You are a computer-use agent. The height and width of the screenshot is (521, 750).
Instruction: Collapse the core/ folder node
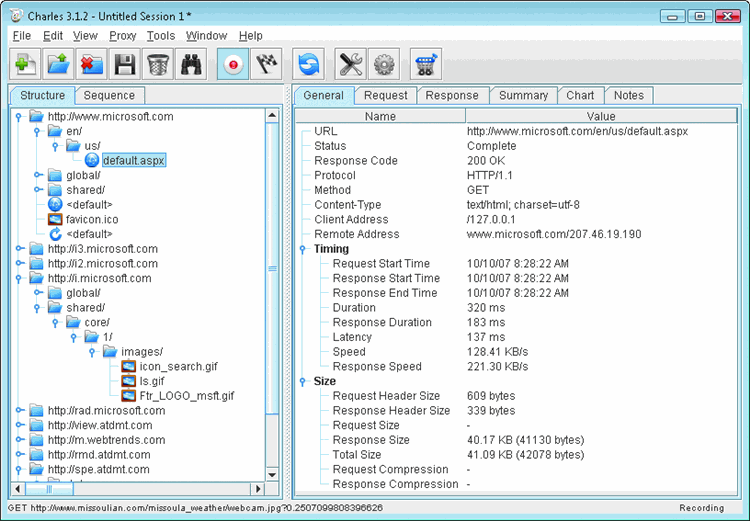(x=55, y=322)
